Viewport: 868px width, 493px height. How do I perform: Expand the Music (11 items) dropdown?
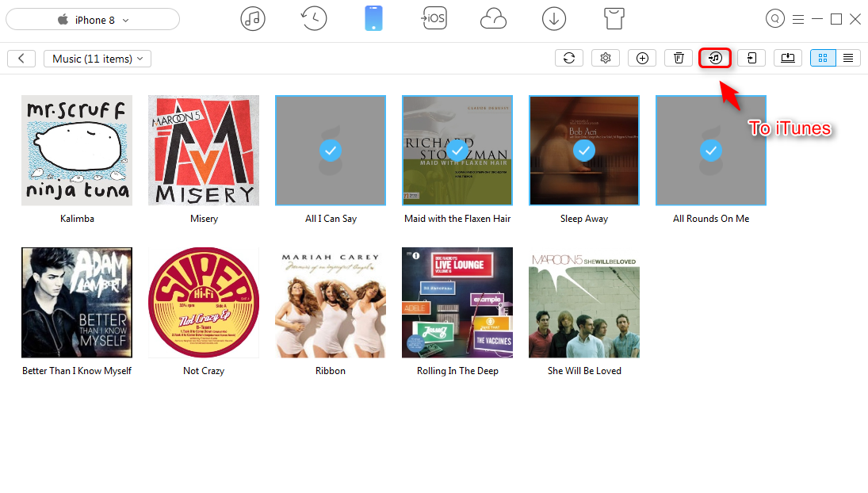pos(98,59)
